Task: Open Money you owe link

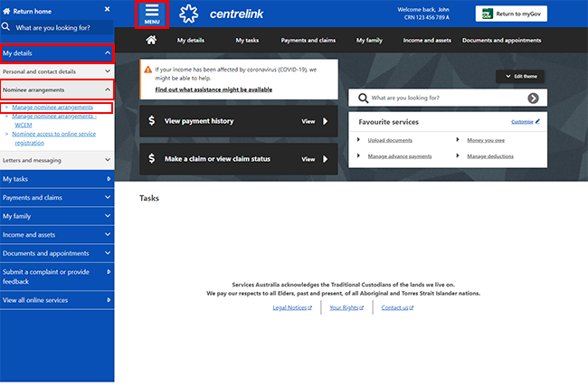Action: tap(486, 140)
